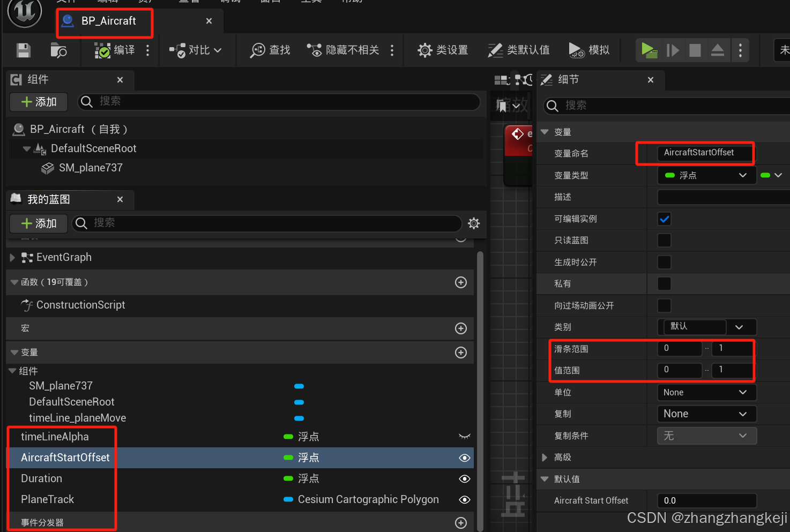Enable 向过场动画公开 checkbox
Viewport: 790px width, 532px height.
(x=665, y=306)
